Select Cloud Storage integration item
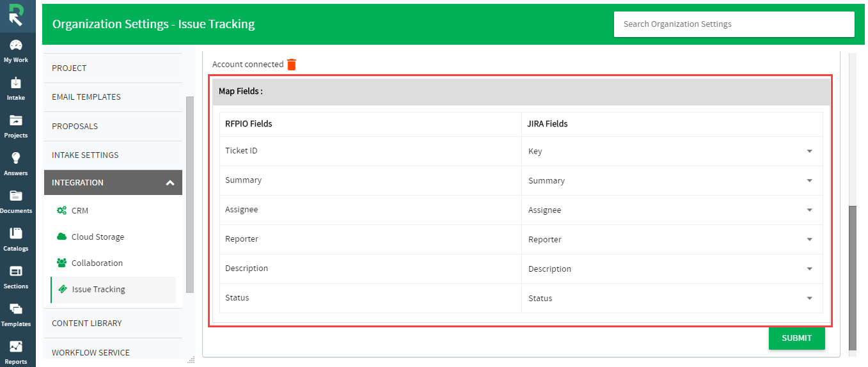Image resolution: width=868 pixels, height=367 pixels. click(x=113, y=237)
